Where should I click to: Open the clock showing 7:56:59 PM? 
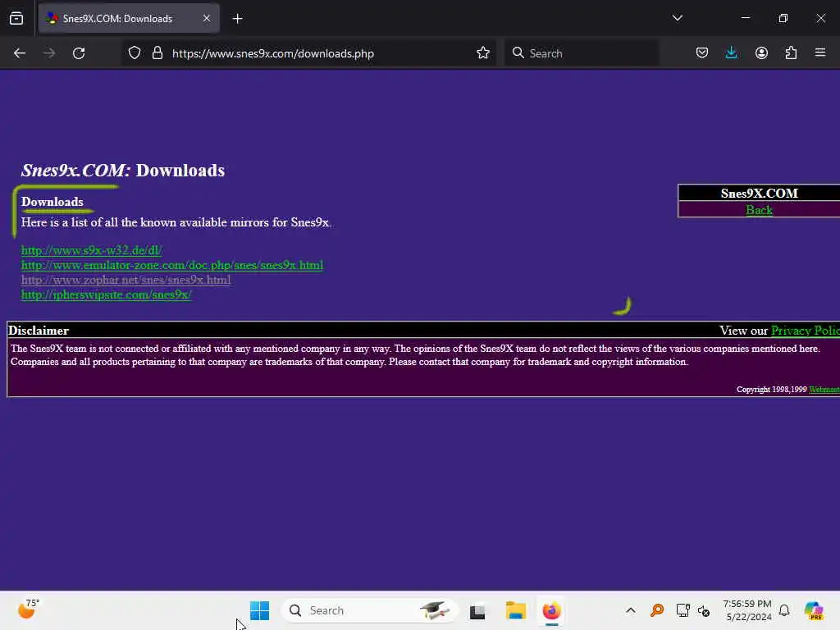pyautogui.click(x=747, y=610)
